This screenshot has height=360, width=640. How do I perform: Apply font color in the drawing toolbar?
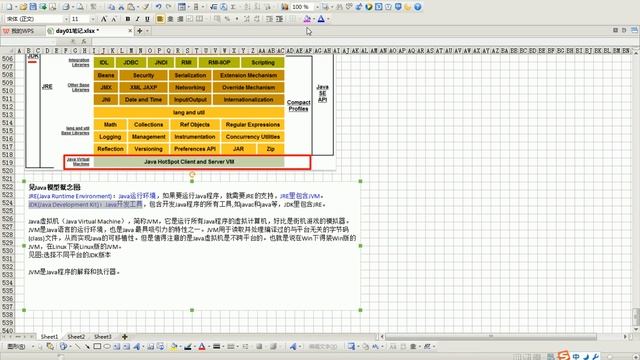coord(202,347)
